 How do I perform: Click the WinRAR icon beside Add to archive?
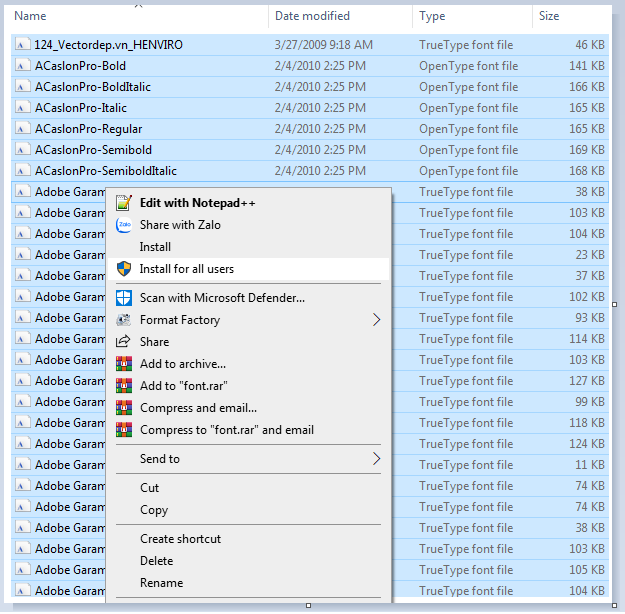[x=124, y=364]
